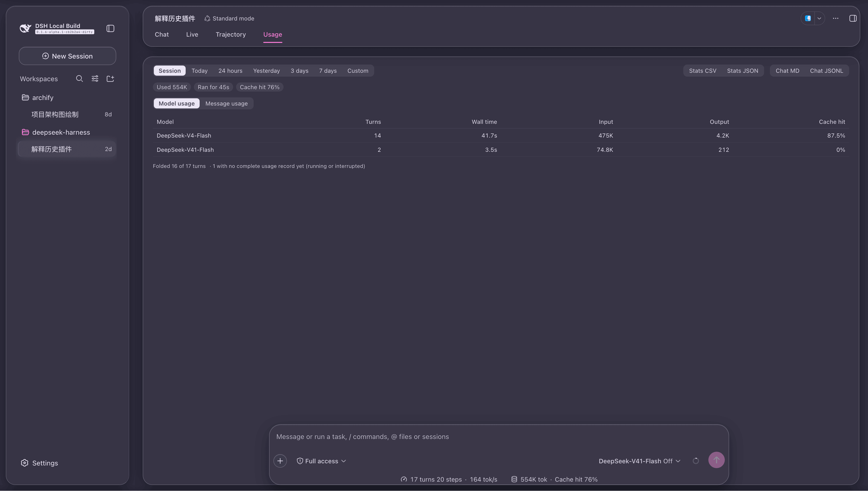Click the version badge 0.1.6-alpha.1-cb2b2a4-dirty
The height and width of the screenshot is (491, 868).
click(64, 32)
